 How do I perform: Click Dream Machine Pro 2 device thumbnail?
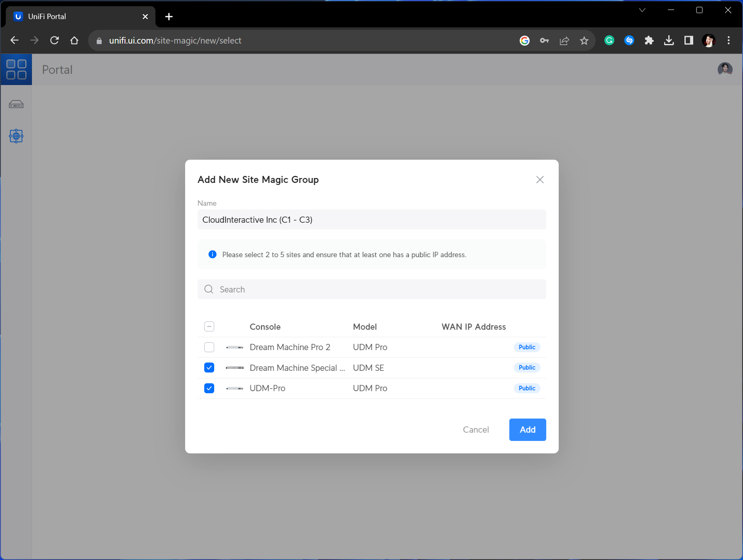[x=235, y=347]
